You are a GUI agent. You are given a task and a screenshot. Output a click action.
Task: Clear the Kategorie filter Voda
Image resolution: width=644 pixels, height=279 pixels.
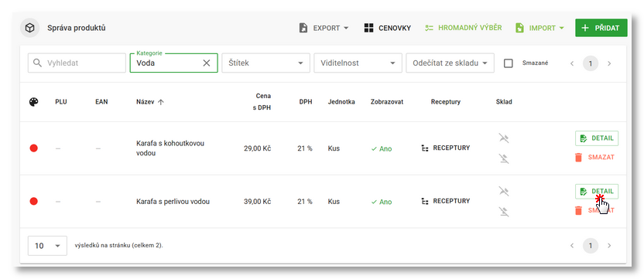[207, 63]
